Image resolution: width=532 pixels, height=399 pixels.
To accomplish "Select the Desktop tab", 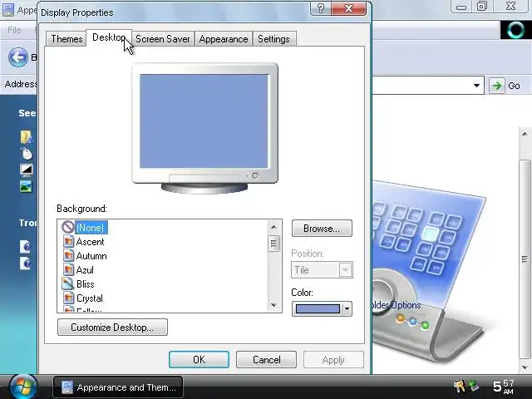I will tap(109, 37).
